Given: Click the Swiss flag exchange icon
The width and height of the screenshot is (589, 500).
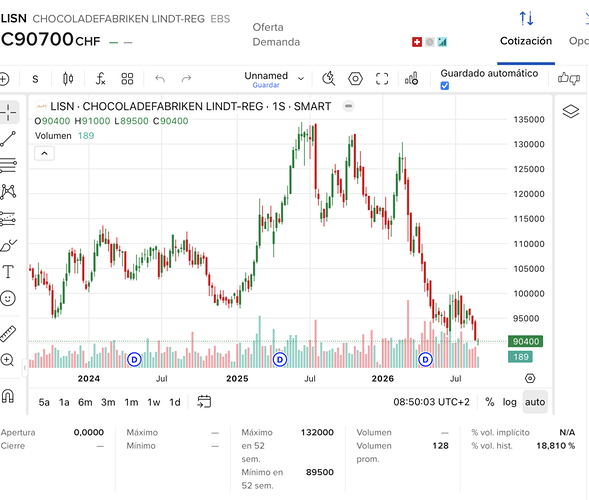Looking at the screenshot, I should pos(417,42).
